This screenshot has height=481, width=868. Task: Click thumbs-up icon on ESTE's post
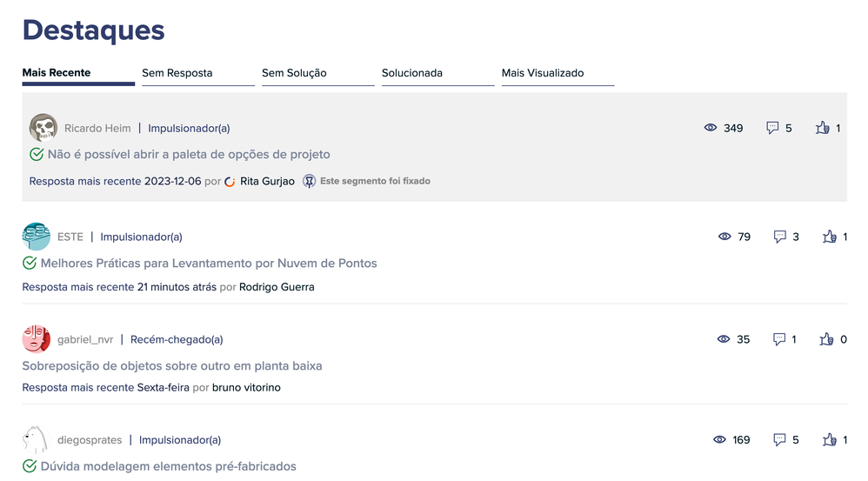coord(829,237)
